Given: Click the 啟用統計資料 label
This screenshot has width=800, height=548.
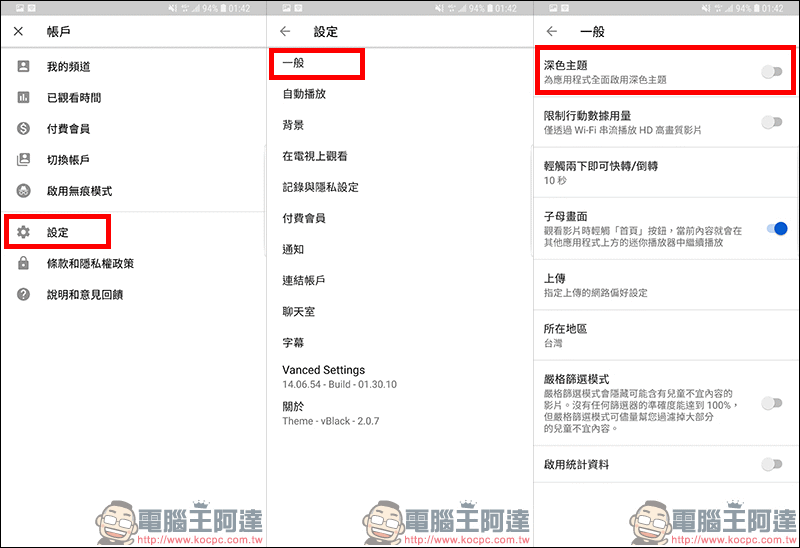Looking at the screenshot, I should pyautogui.click(x=576, y=464).
